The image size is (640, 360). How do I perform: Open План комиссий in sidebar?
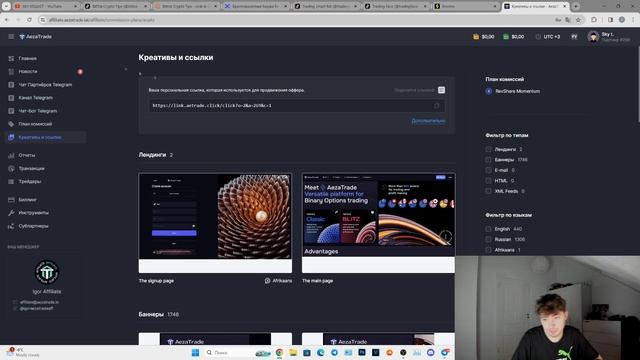[x=35, y=124]
